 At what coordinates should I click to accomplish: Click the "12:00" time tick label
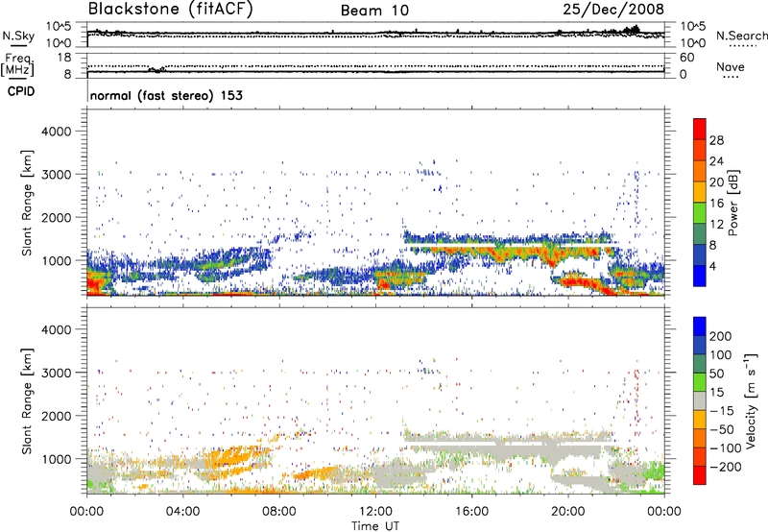click(x=375, y=512)
